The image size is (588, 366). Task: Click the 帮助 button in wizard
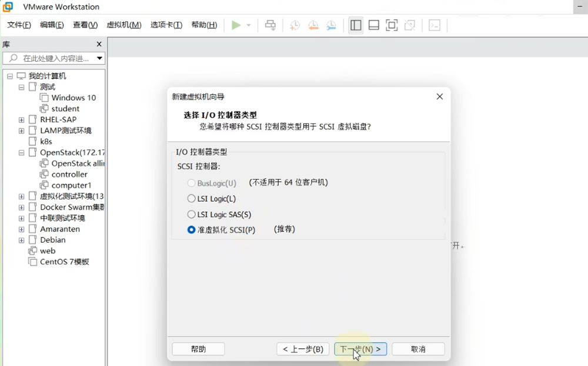(x=198, y=349)
